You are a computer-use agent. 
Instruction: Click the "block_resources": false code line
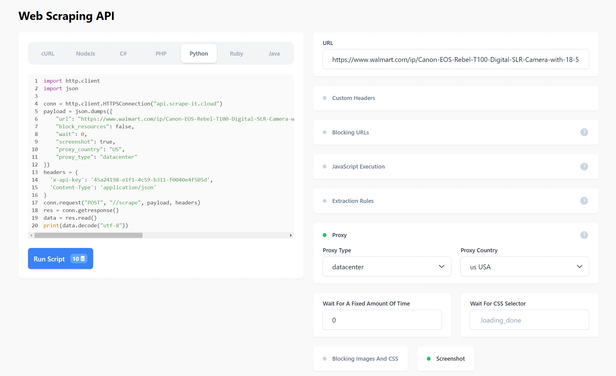(x=95, y=127)
